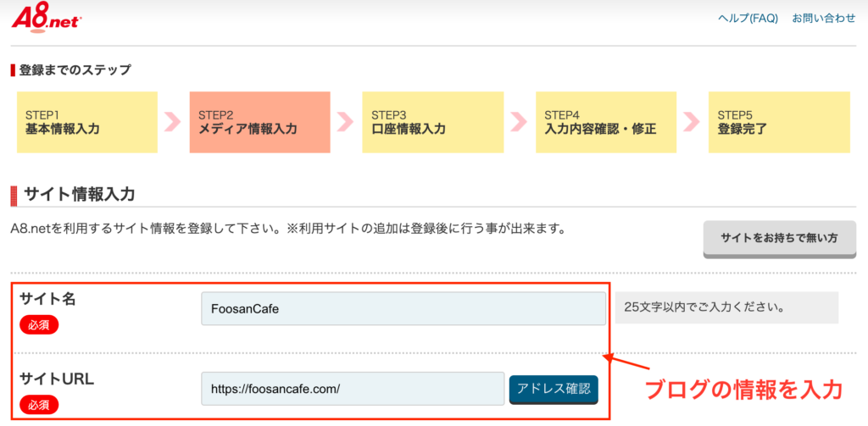Click the arrow between STEP4 and STEP5
Screen dimensions: 868x426
pyautogui.click(x=691, y=122)
